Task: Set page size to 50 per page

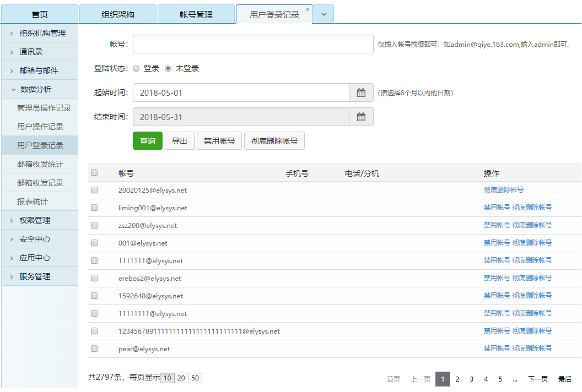Action: coord(195,378)
